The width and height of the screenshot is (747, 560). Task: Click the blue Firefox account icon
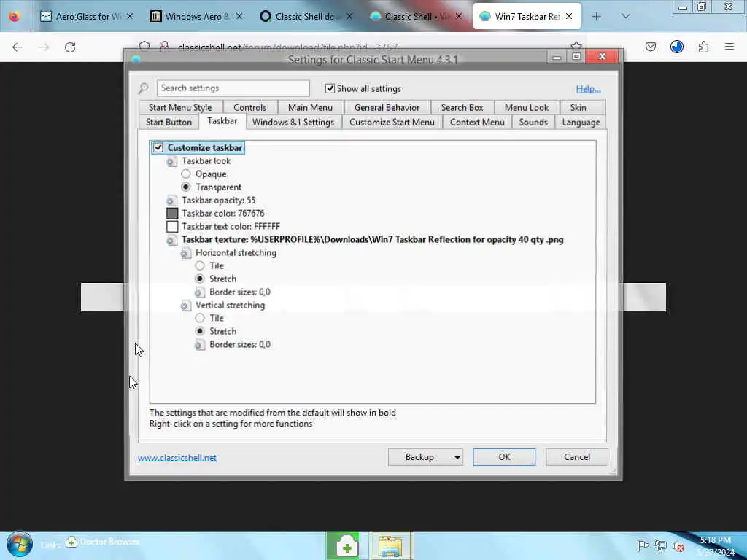click(x=676, y=47)
